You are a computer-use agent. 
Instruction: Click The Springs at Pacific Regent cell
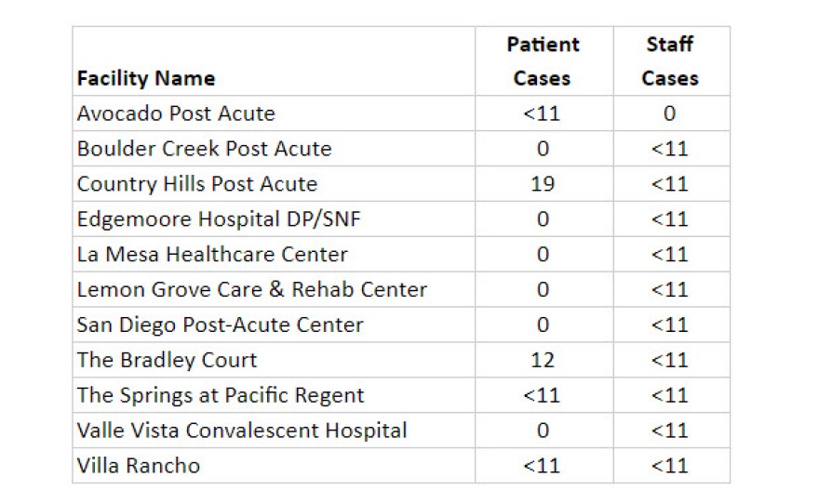coord(221,396)
